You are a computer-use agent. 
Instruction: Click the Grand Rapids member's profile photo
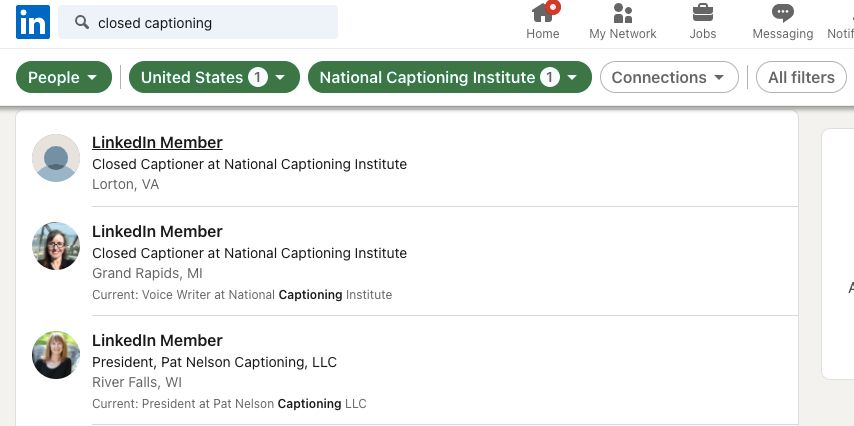point(56,246)
